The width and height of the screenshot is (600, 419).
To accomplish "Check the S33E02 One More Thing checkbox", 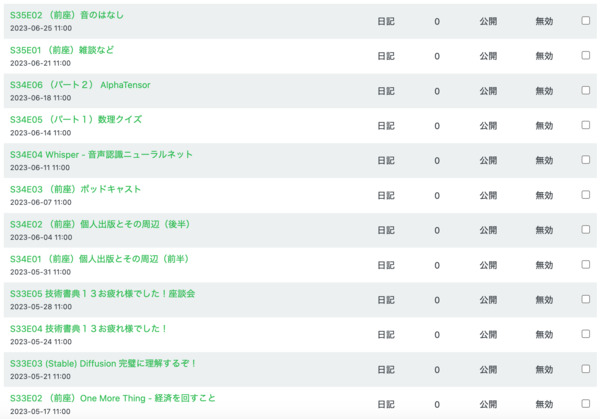I will click(585, 403).
